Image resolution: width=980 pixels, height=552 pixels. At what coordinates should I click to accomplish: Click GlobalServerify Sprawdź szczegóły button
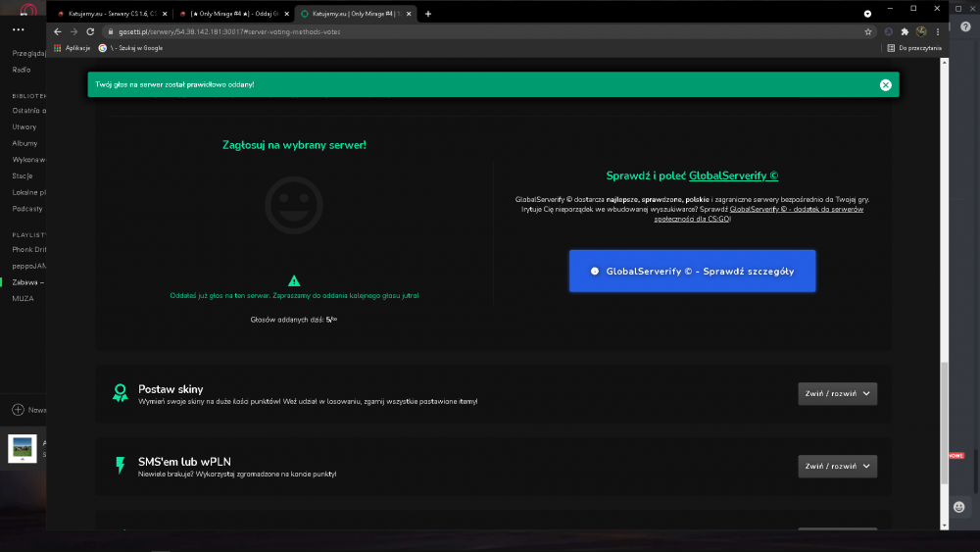pyautogui.click(x=692, y=272)
